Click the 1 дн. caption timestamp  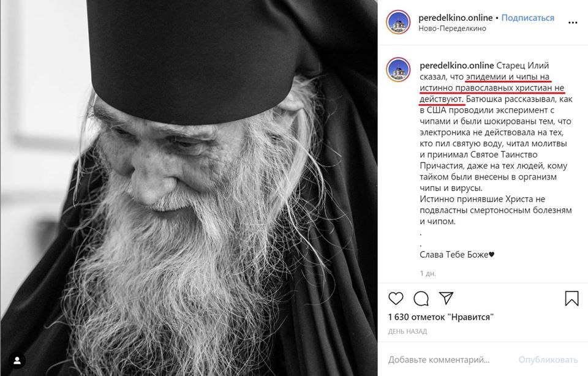tap(428, 274)
